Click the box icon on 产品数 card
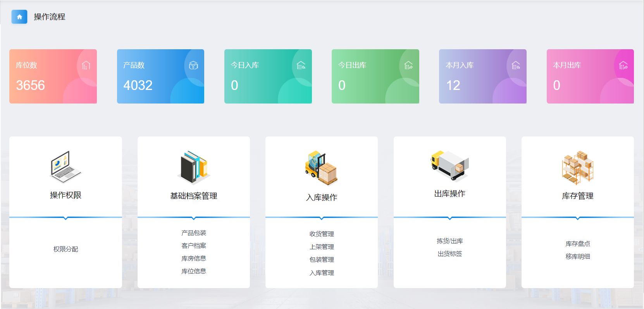644x309 pixels. [193, 66]
